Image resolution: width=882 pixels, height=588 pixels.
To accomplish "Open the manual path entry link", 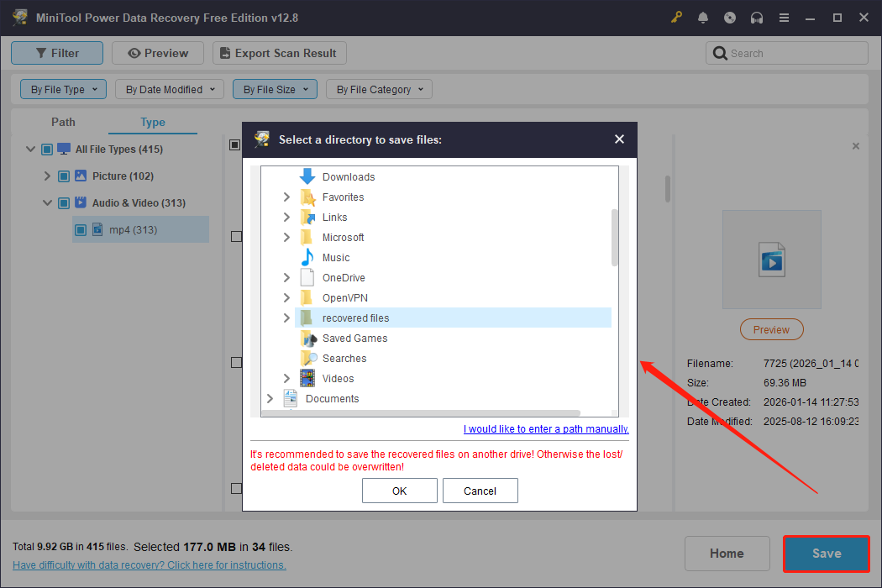I will pos(546,428).
